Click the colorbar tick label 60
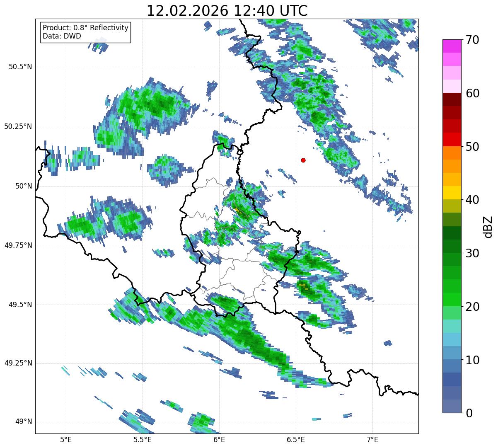Viewport: 498px width, 448px height. coord(472,93)
